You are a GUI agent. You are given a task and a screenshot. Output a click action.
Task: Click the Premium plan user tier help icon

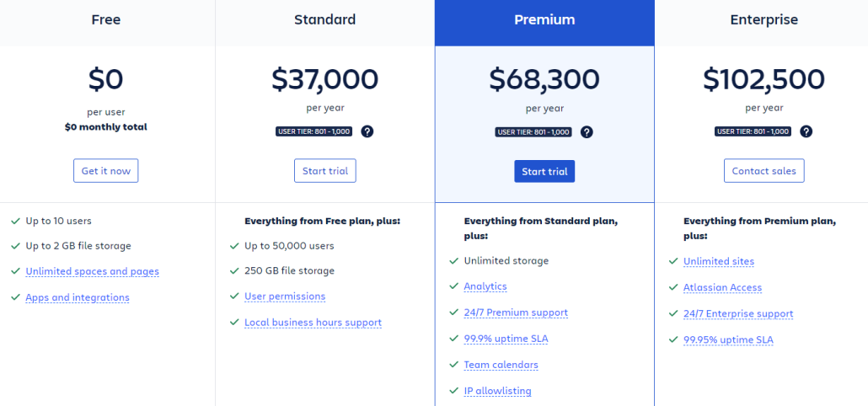587,132
